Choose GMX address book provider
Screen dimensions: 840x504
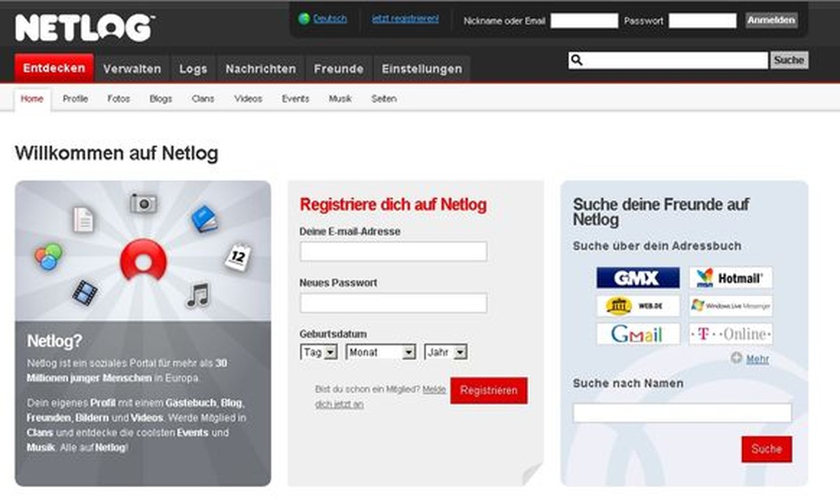point(638,278)
